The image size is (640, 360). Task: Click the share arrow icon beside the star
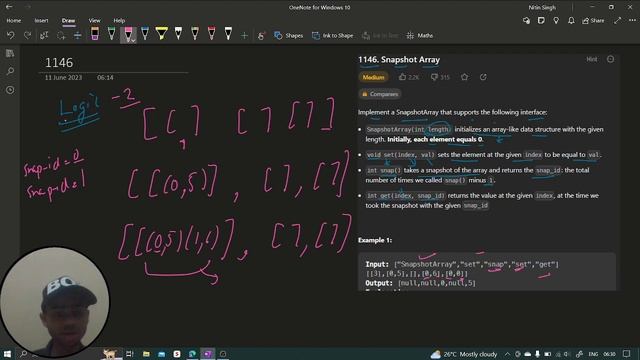click(x=483, y=77)
